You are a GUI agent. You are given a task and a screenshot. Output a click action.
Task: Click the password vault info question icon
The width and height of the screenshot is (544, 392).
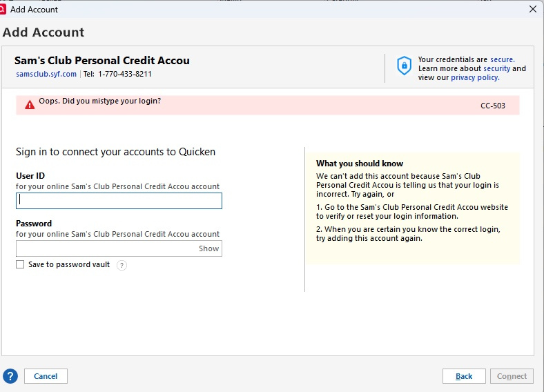click(122, 265)
